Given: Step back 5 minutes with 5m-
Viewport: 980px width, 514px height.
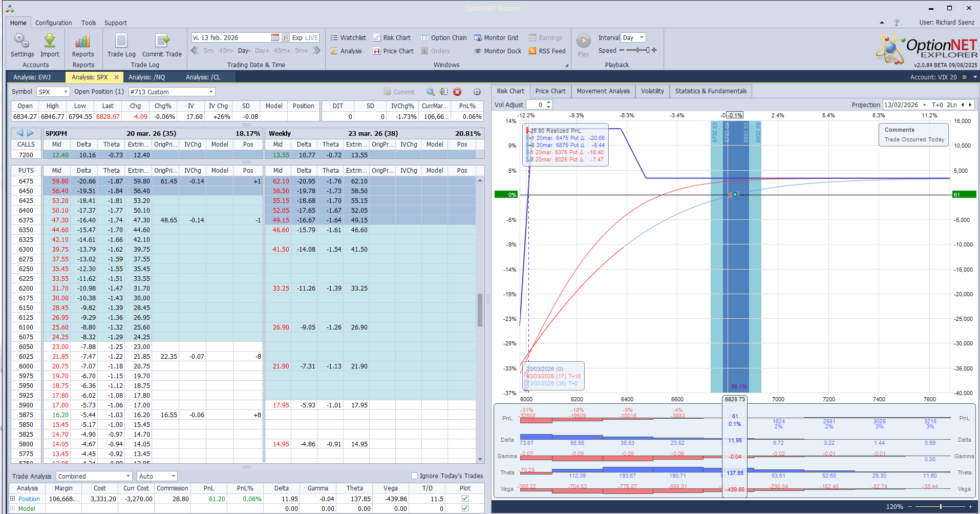Looking at the screenshot, I should click(x=209, y=51).
